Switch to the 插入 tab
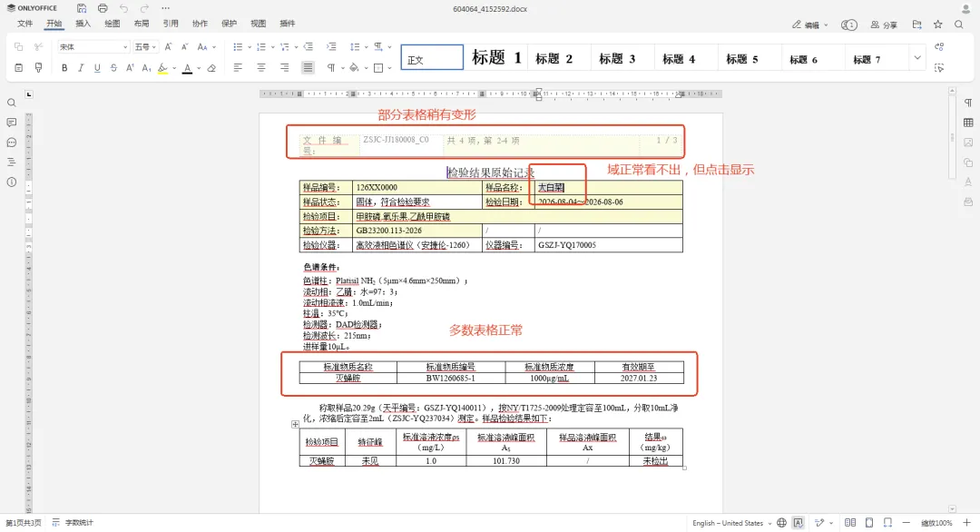This screenshot has width=980, height=532. (x=83, y=24)
